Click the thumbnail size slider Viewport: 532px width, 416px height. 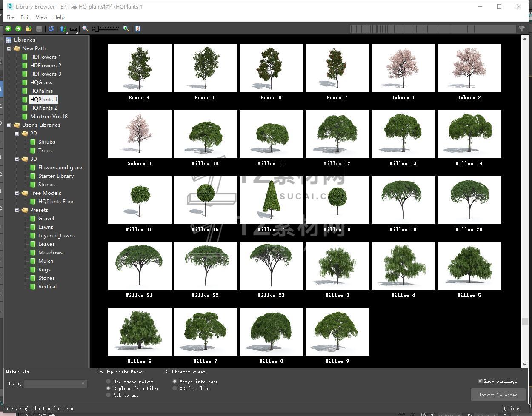(106, 28)
